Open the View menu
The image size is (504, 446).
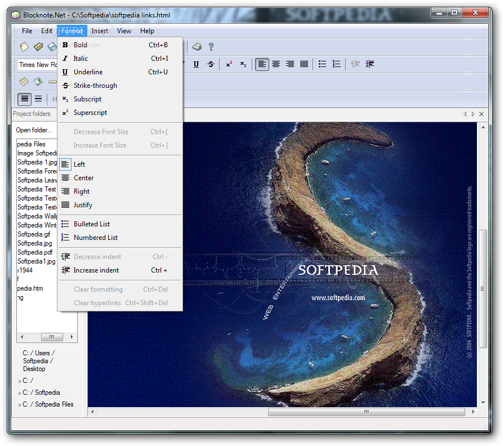(124, 31)
